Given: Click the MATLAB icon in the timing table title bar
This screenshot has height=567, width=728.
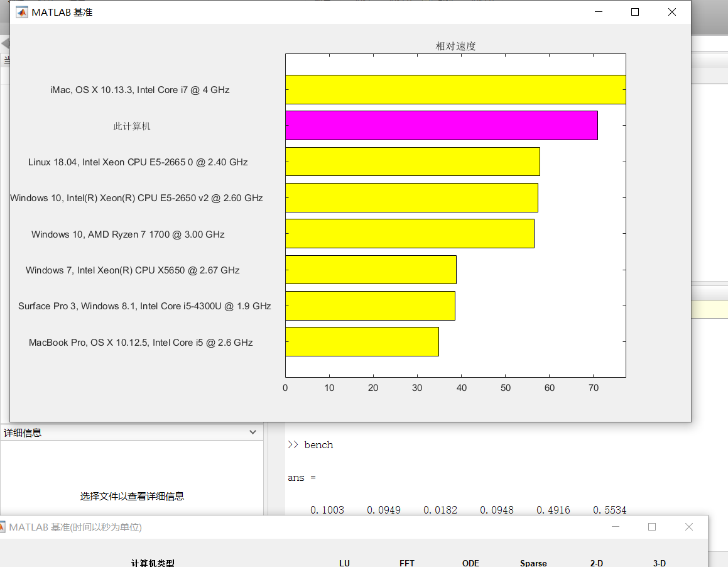Looking at the screenshot, I should (x=2, y=527).
